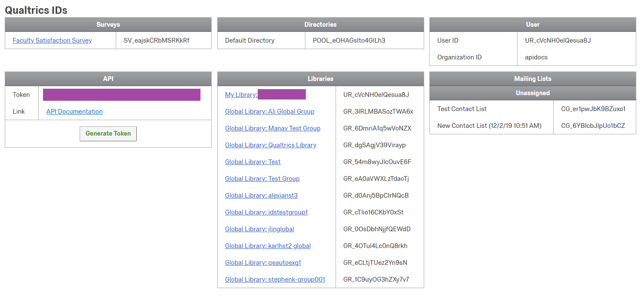The height and width of the screenshot is (298, 644).
Task: Open Global Library: qeautoexg1
Action: point(263,263)
